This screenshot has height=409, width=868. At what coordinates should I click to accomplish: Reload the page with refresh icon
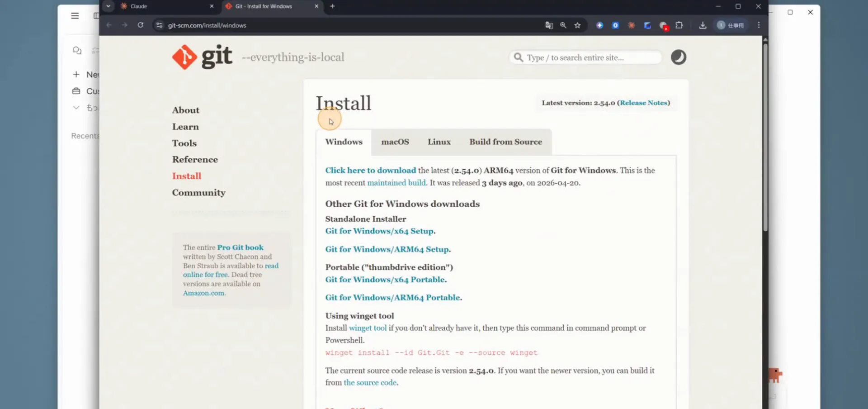click(141, 25)
